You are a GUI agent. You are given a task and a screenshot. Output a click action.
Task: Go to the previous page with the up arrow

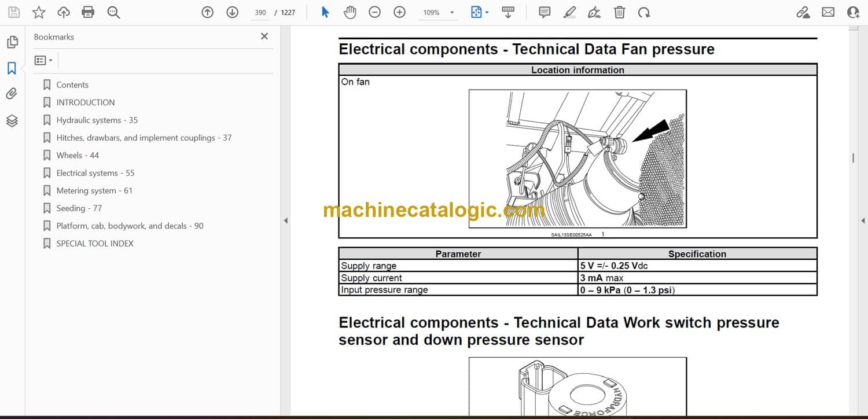click(x=208, y=12)
